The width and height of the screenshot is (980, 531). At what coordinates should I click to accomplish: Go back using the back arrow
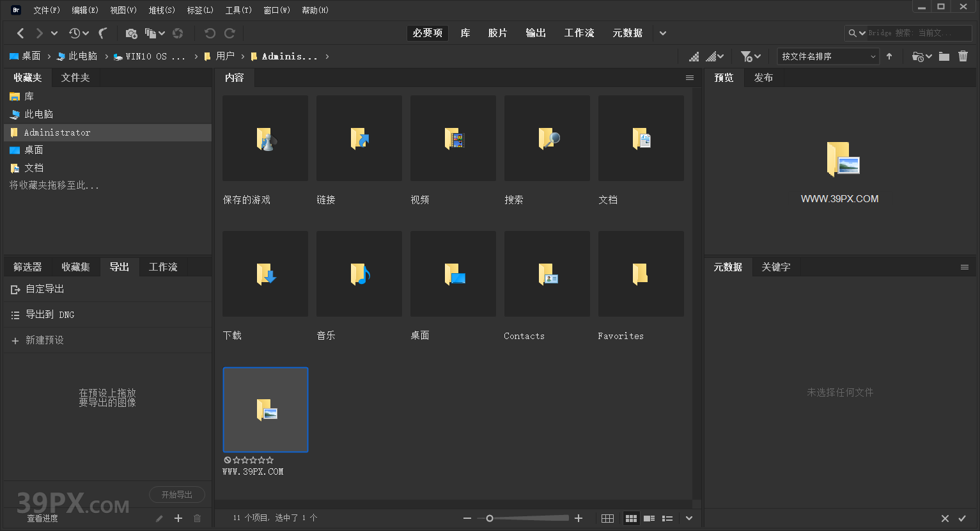(20, 33)
